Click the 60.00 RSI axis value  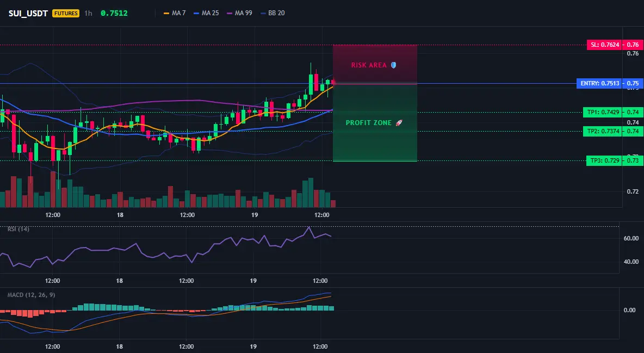click(x=631, y=238)
